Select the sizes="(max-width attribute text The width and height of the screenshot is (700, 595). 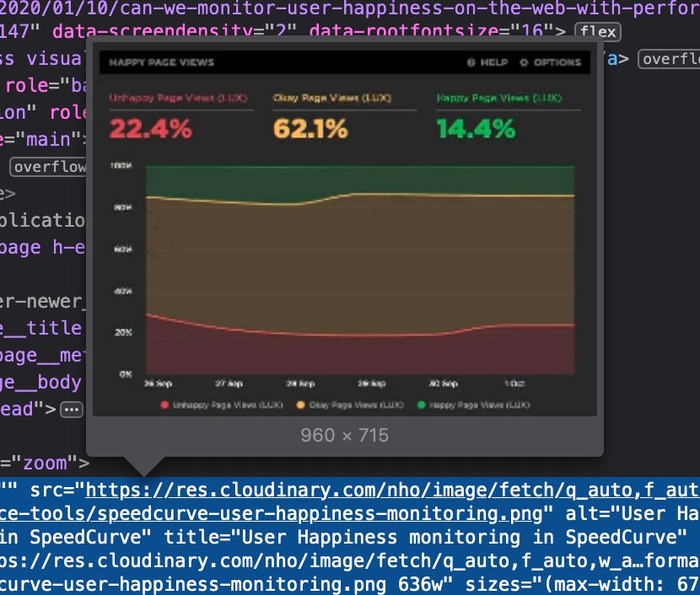click(x=583, y=584)
